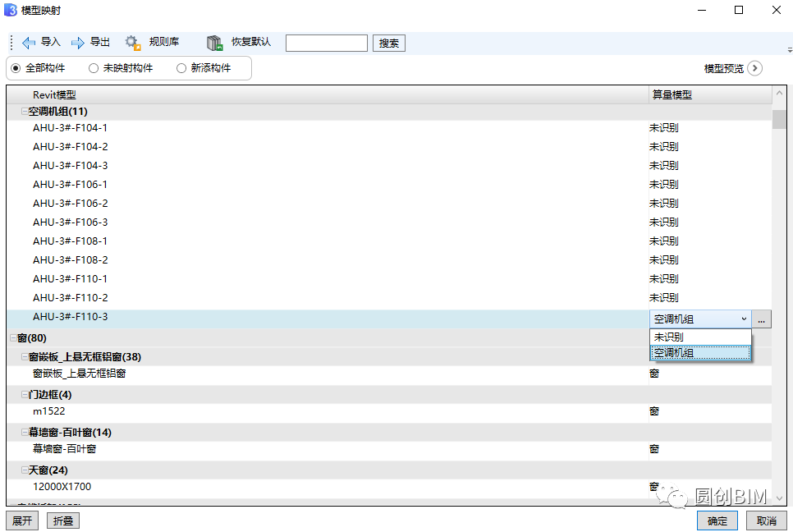Click the Revit模型 column header
The width and height of the screenshot is (793, 532).
(x=328, y=94)
